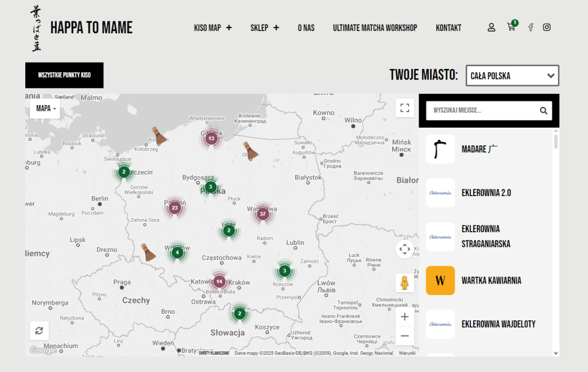
Task: Click the Eklerownia Straganiarska logo thumbnail
Action: (x=440, y=237)
